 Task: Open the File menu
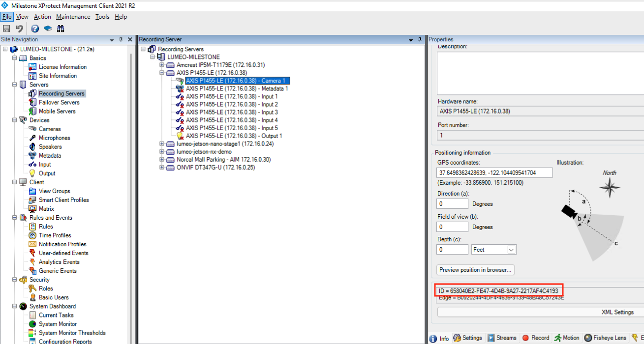6,17
